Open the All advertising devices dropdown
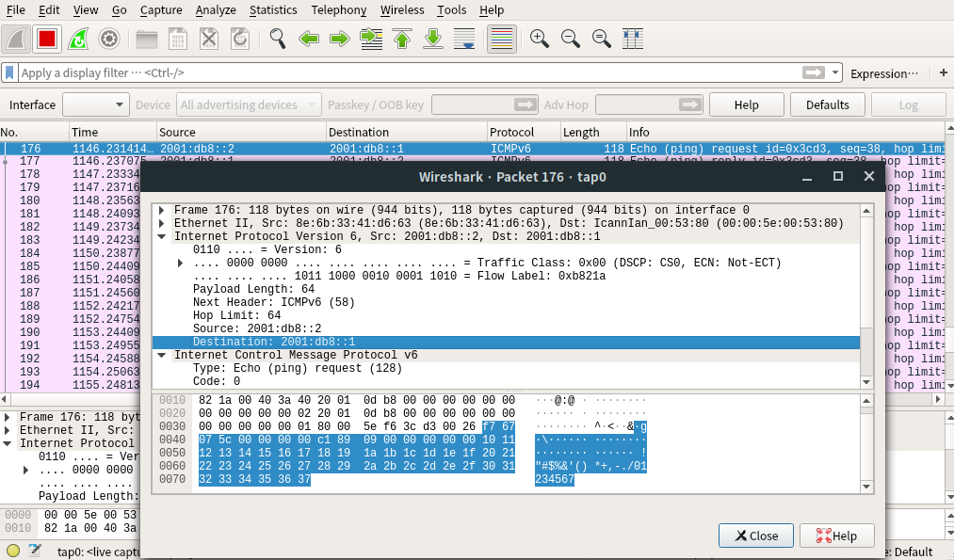 click(249, 104)
